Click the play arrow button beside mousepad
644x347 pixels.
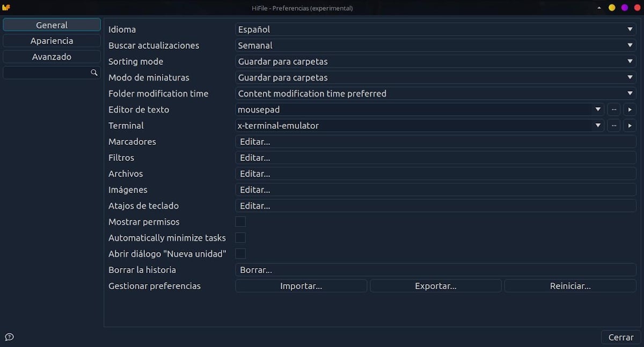[x=630, y=109]
